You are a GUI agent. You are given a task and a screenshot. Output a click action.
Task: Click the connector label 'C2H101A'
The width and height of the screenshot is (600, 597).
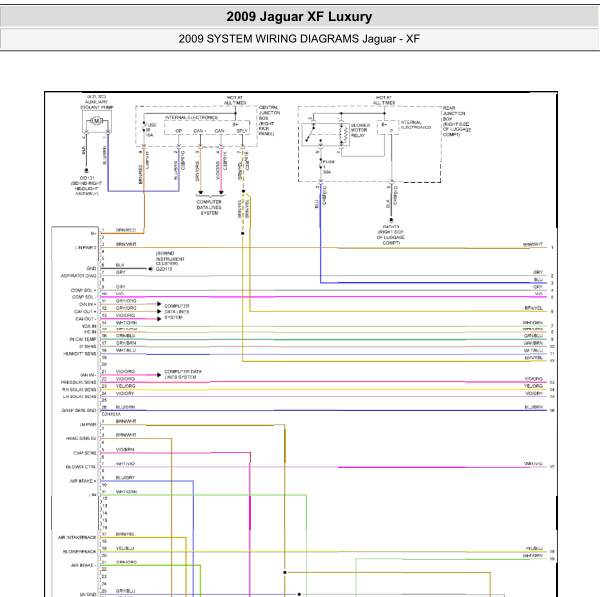pos(111,414)
